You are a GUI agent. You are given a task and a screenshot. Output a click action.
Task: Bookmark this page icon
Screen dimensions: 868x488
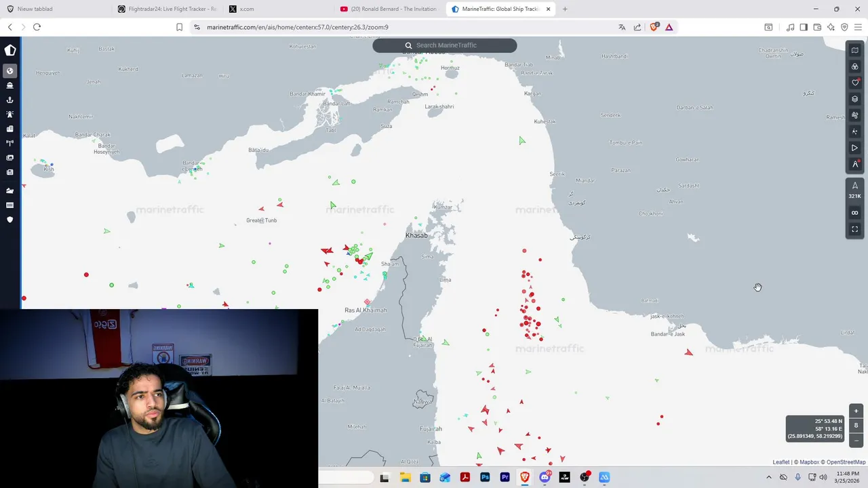click(x=179, y=27)
